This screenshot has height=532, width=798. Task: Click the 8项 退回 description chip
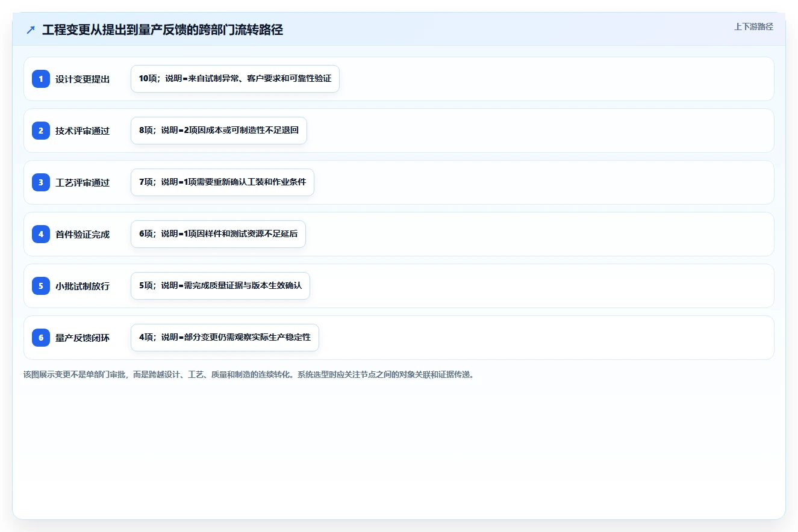219,131
